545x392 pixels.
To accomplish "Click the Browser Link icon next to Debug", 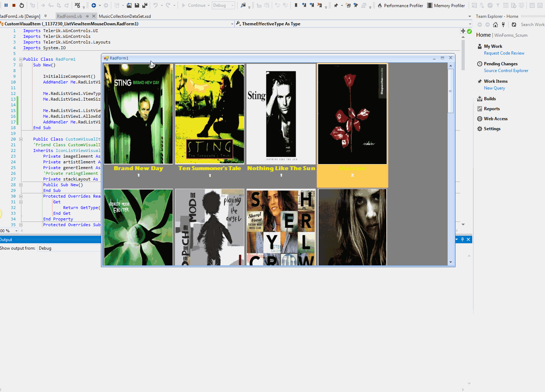I will click(243, 5).
